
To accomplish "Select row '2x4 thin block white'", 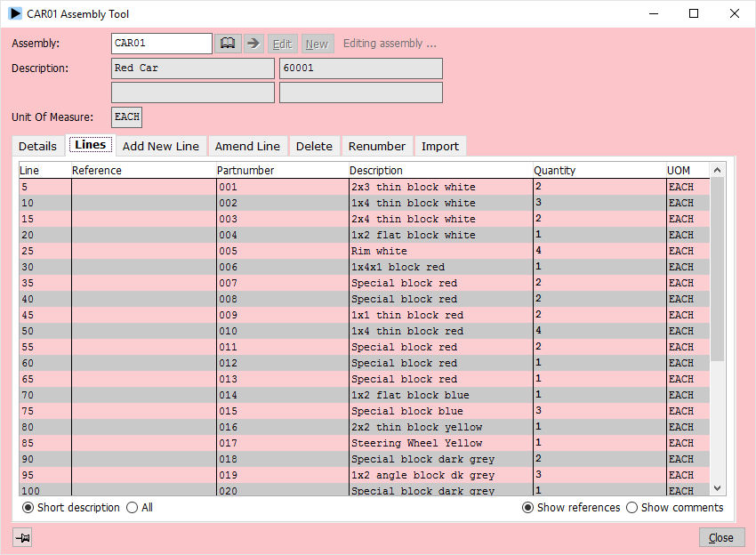I will pos(365,219).
